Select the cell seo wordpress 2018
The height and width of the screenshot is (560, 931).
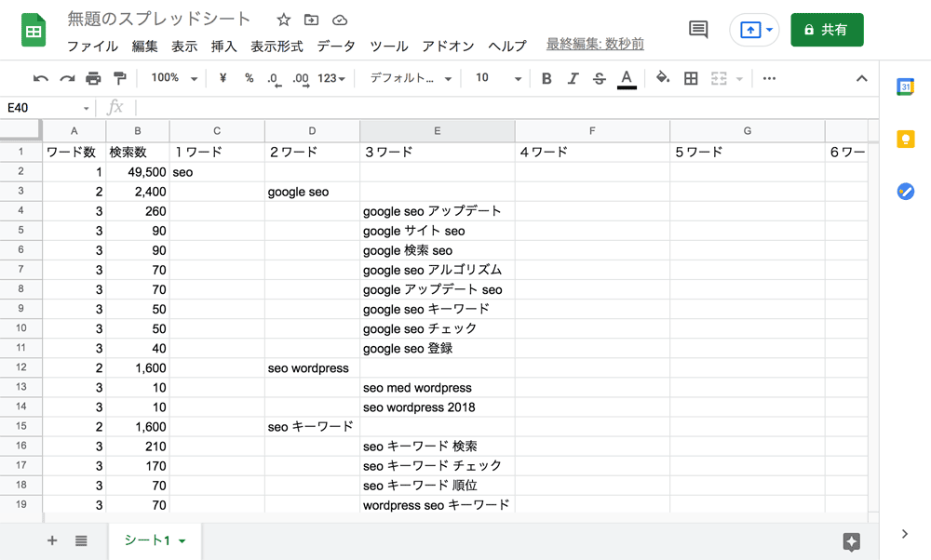437,407
